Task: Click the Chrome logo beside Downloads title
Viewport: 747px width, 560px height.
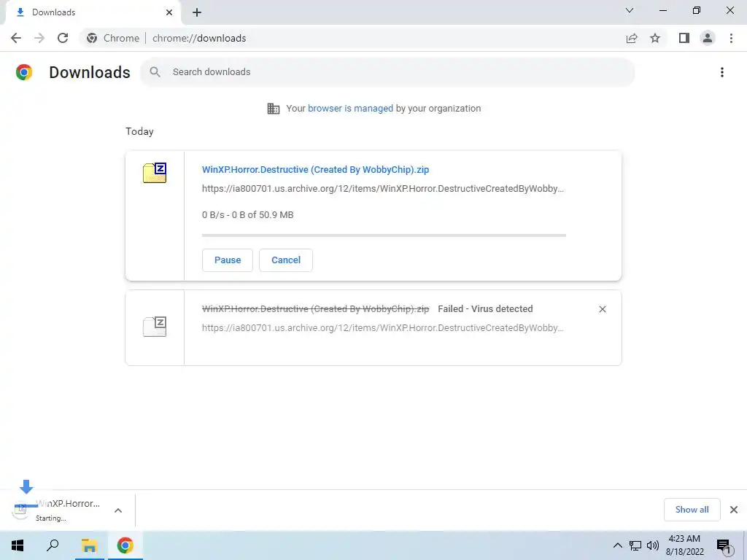Action: coord(24,72)
